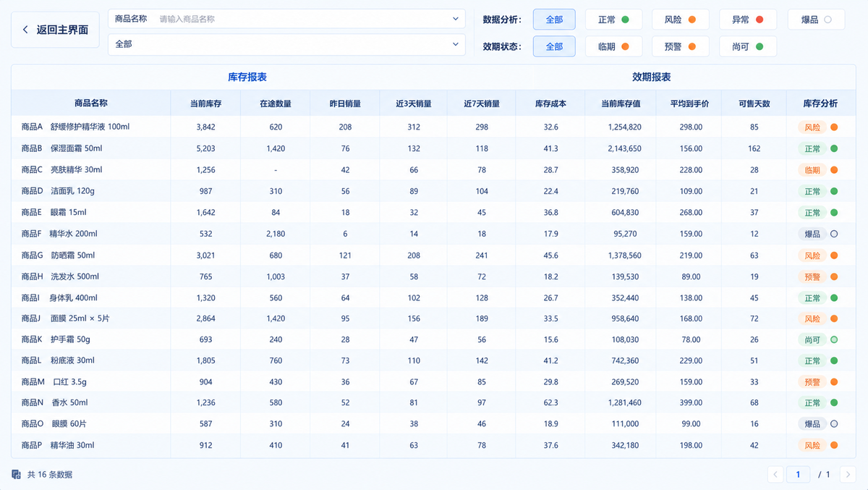Click the 返回主界面 button
The image size is (868, 490).
coord(55,30)
